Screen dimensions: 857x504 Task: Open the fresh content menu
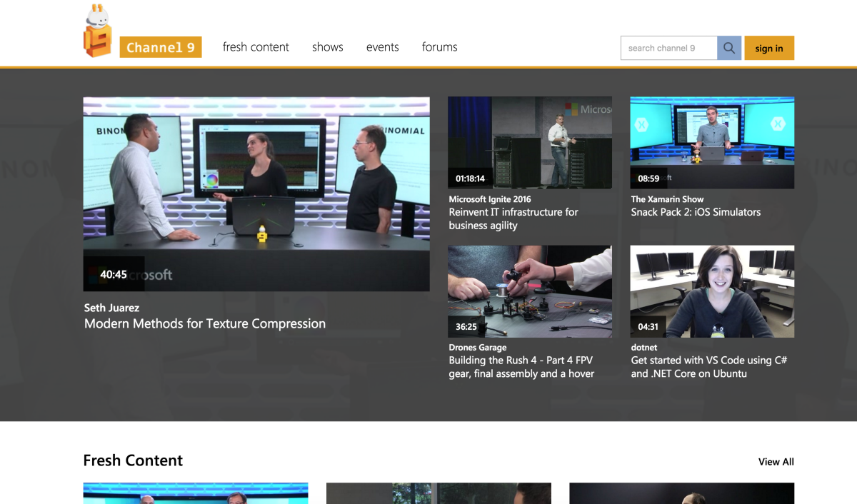coord(256,47)
